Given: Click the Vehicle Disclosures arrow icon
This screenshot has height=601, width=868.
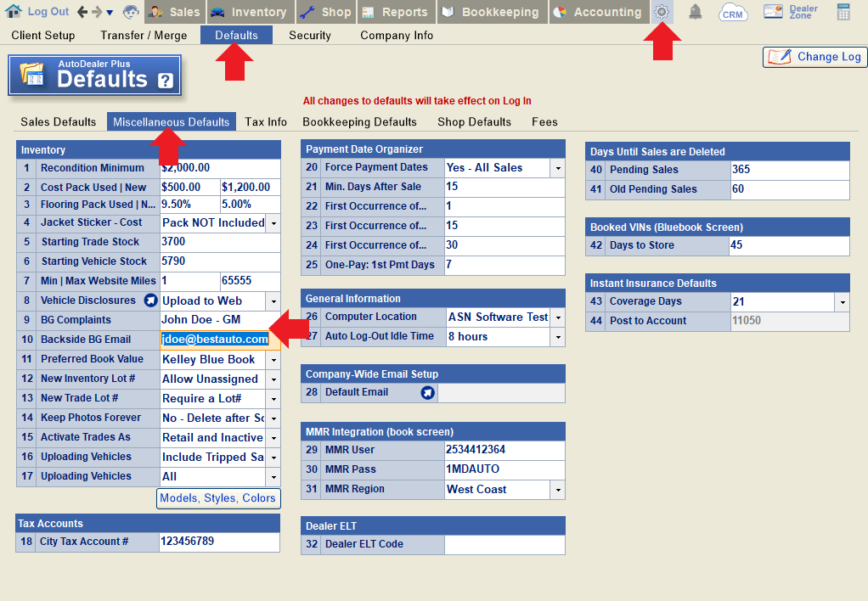Looking at the screenshot, I should (150, 300).
